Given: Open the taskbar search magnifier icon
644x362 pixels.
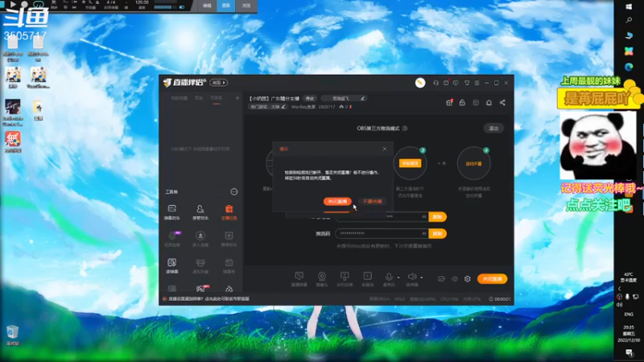Looking at the screenshot, I should click(629, 20).
